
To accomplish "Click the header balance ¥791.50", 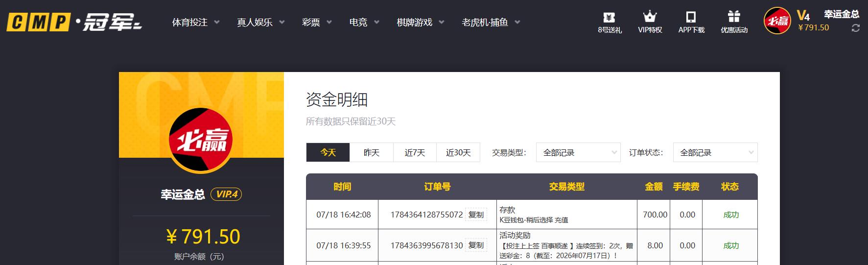I will point(813,27).
